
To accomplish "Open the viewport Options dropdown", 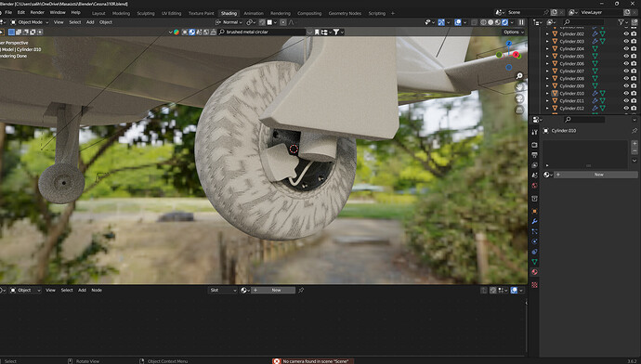I will pyautogui.click(x=514, y=32).
